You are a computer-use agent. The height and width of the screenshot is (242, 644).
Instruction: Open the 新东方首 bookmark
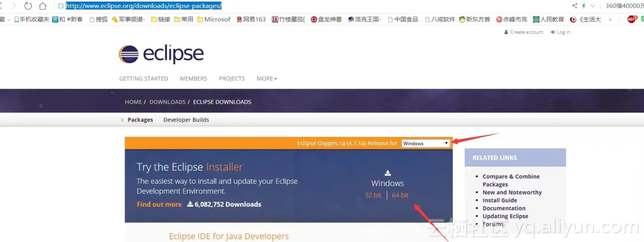click(475, 19)
